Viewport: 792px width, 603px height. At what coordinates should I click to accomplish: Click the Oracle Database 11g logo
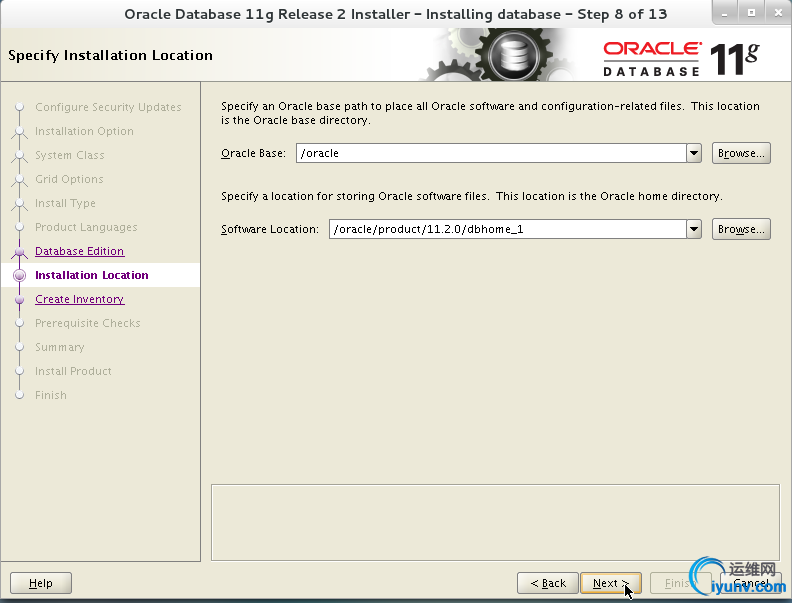pyautogui.click(x=681, y=59)
